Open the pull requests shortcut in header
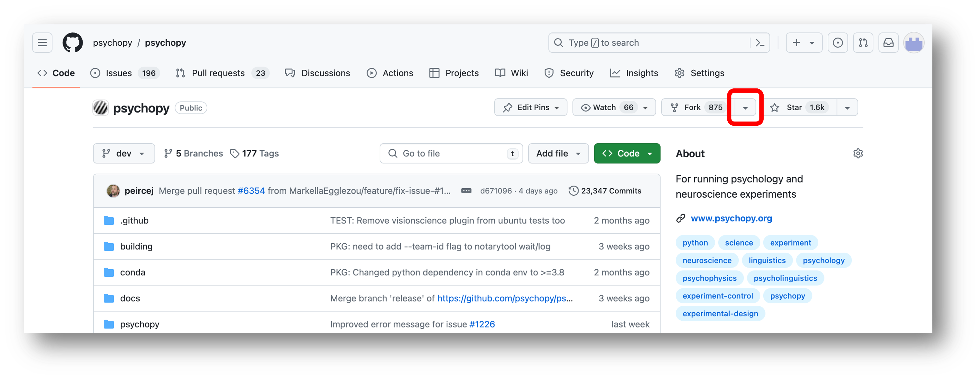980x380 pixels. [863, 43]
